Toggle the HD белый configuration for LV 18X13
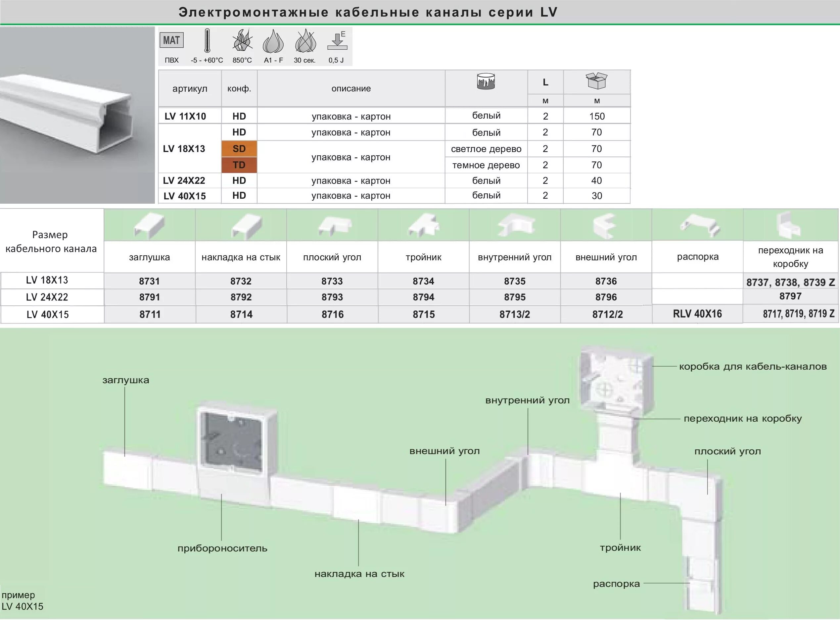The image size is (840, 620). (x=241, y=131)
